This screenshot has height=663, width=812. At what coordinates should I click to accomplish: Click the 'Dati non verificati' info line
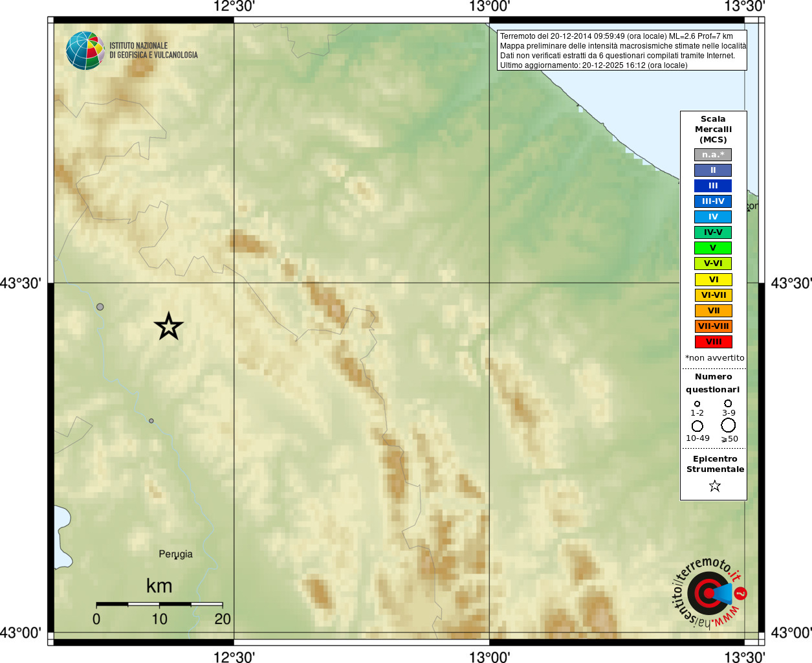click(618, 56)
